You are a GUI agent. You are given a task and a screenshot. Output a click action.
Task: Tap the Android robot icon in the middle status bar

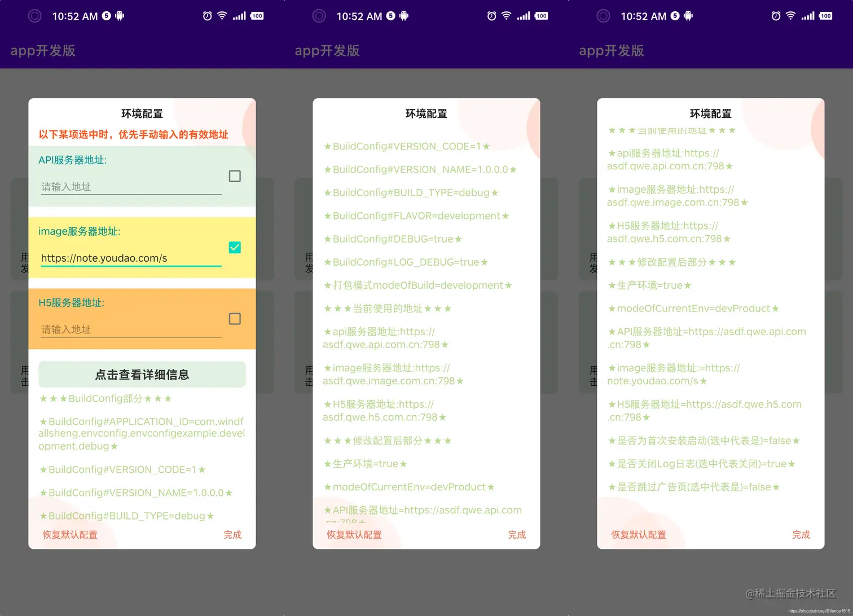(x=403, y=16)
